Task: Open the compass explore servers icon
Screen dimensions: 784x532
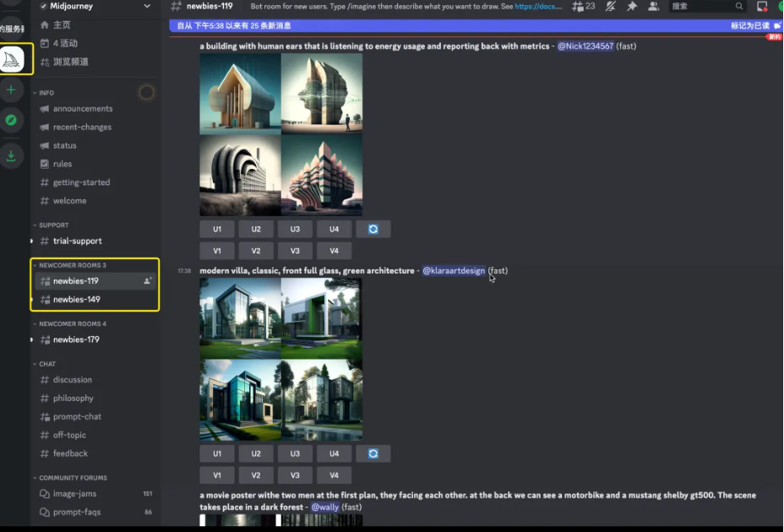Action: (11, 121)
